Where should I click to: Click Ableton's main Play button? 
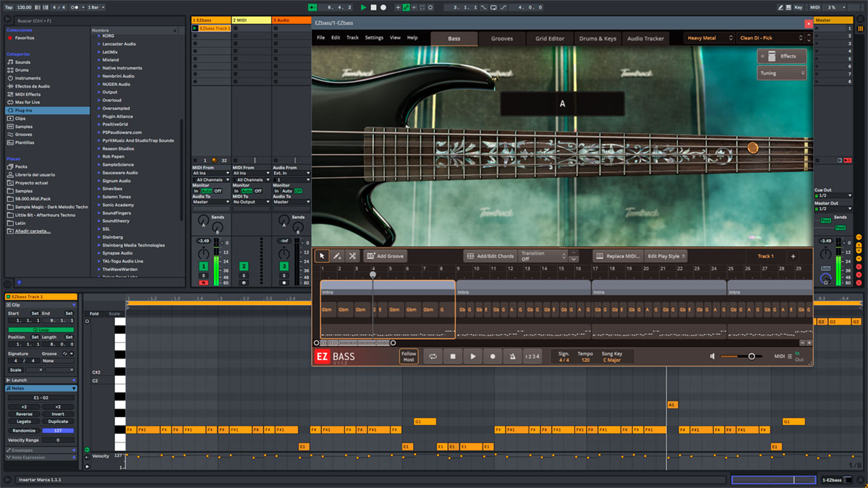[x=364, y=7]
